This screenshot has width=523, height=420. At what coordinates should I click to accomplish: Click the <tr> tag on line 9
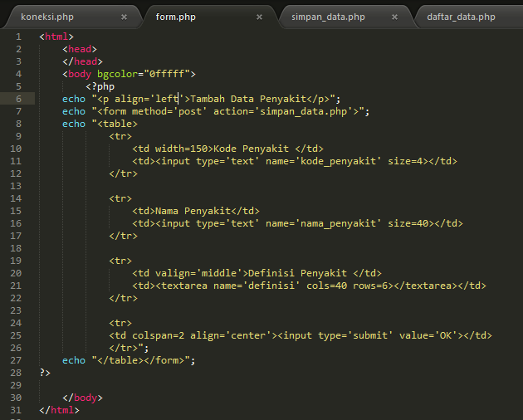(x=120, y=136)
